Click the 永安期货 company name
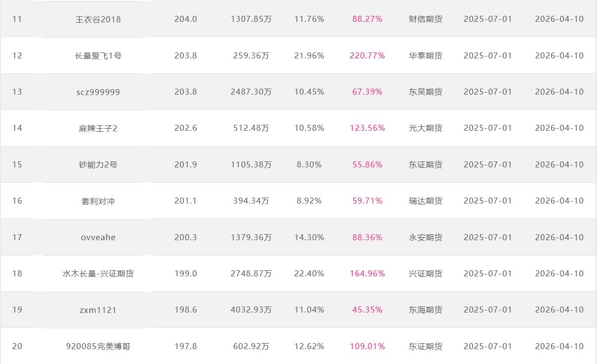The image size is (597, 364). (426, 237)
